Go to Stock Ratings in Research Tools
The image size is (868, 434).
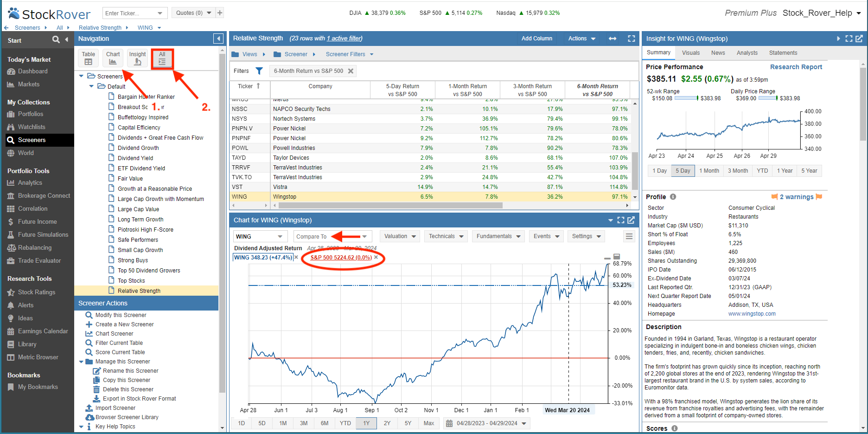click(36, 292)
